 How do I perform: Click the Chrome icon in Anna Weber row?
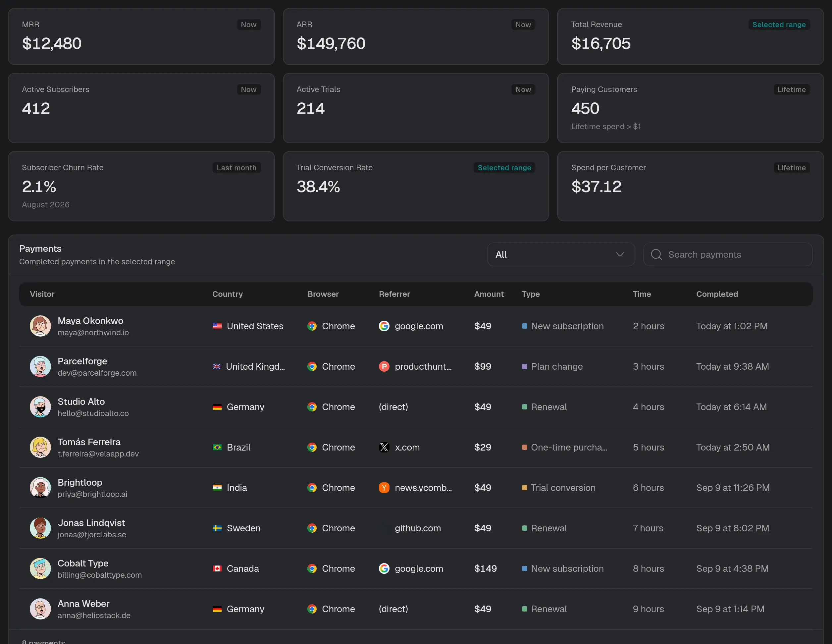(x=312, y=609)
